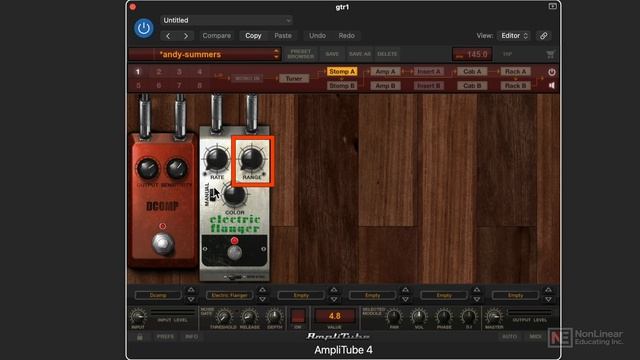Click down arrow beside Electric Flanger slot
Viewport: 640px width, 360px height.
pyautogui.click(x=262, y=300)
